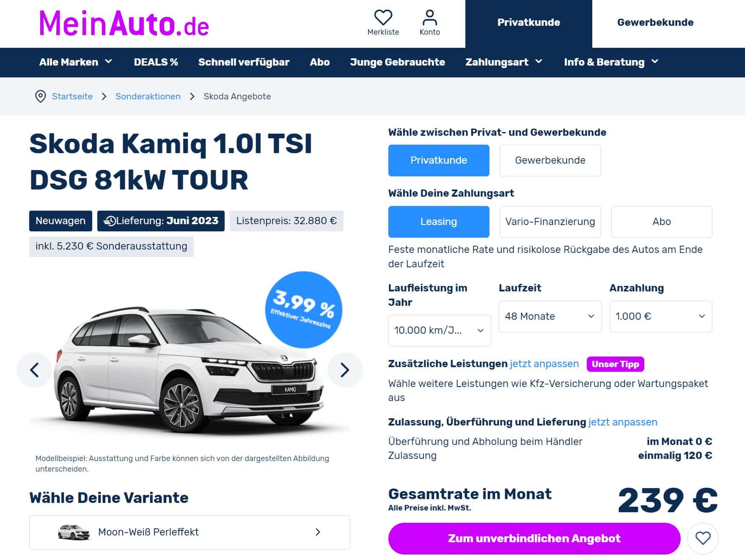Select the Gewerbekunde customer type option
Screen dimensions: 745x560
550,160
